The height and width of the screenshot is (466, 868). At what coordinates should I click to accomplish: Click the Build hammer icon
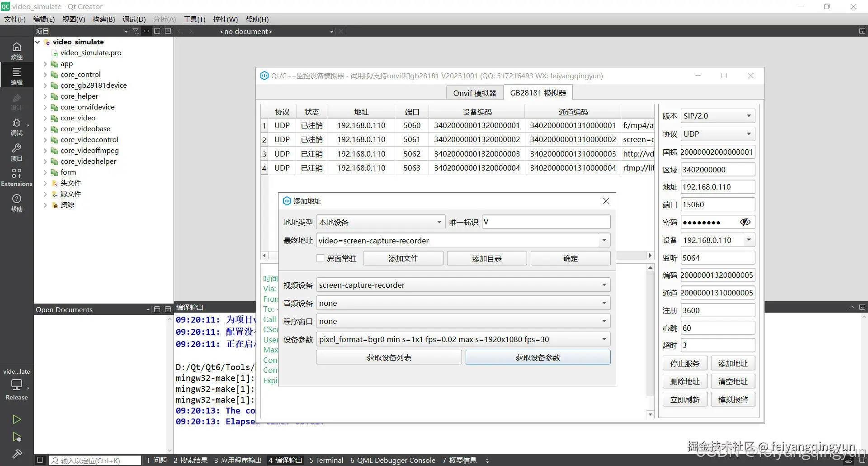17,453
